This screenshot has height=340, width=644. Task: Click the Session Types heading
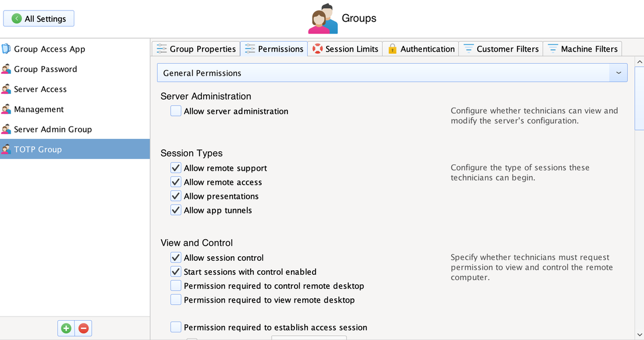(x=191, y=153)
